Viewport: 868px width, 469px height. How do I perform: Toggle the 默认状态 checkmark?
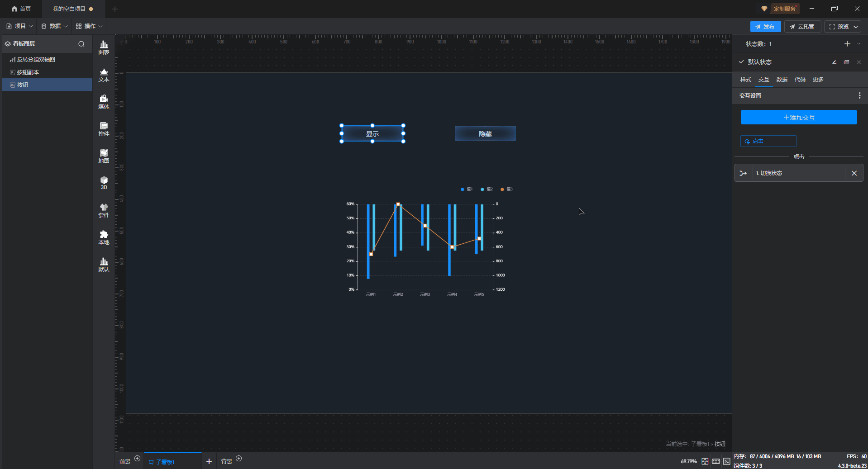741,62
